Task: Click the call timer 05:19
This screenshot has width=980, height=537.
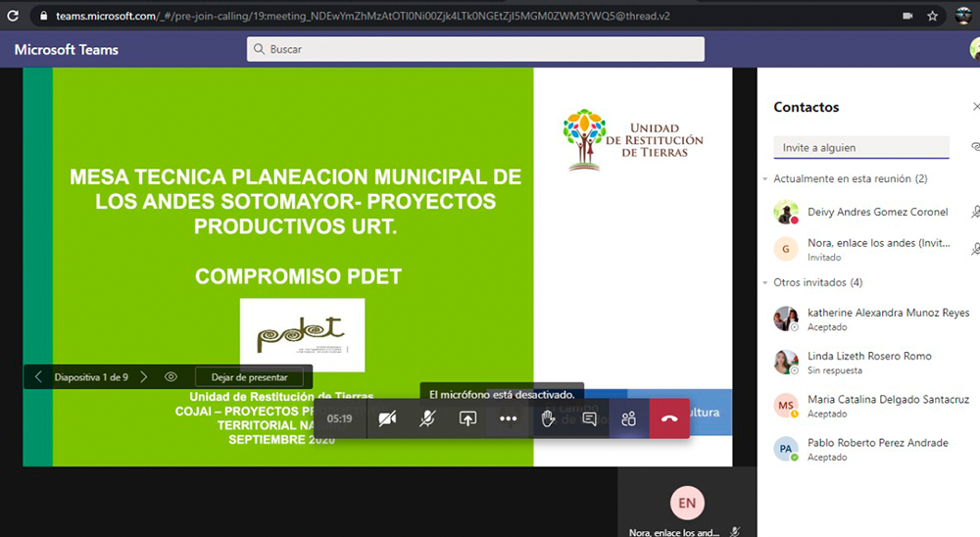Action: [x=339, y=418]
